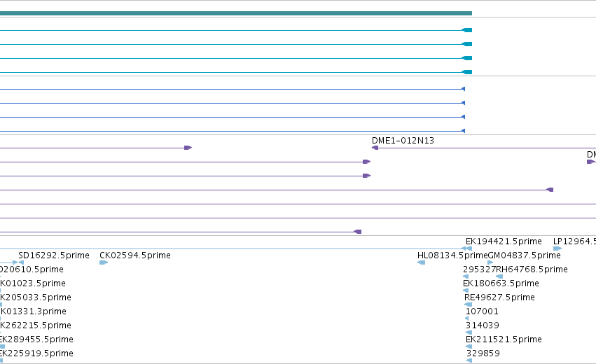Select the partially visible LP12964 label

(x=574, y=241)
